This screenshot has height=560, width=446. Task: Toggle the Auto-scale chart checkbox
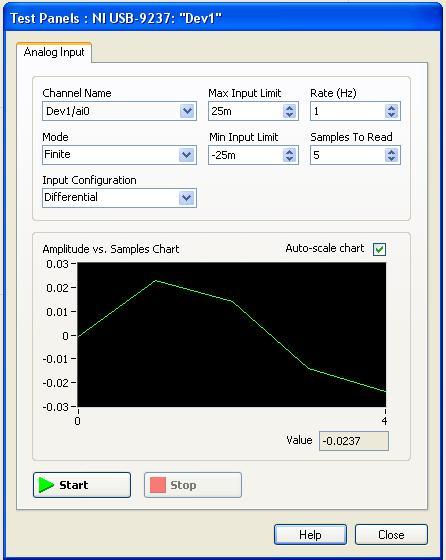[x=379, y=249]
